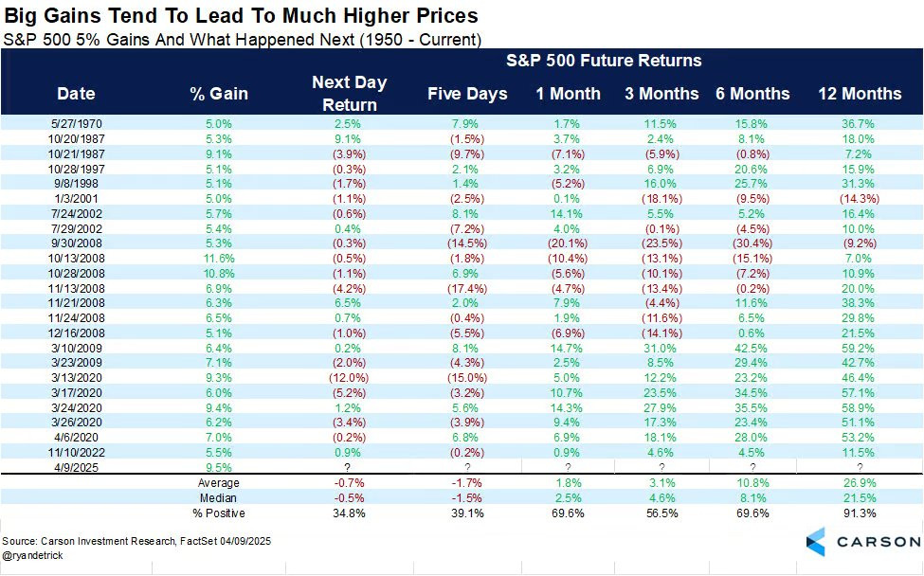Select the % Positive row label

(x=219, y=513)
